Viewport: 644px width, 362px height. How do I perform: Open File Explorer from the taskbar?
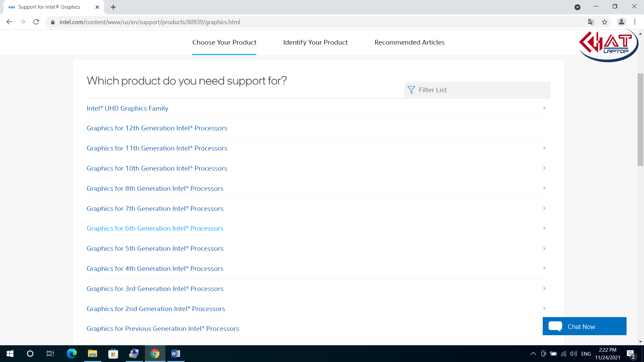(x=92, y=354)
